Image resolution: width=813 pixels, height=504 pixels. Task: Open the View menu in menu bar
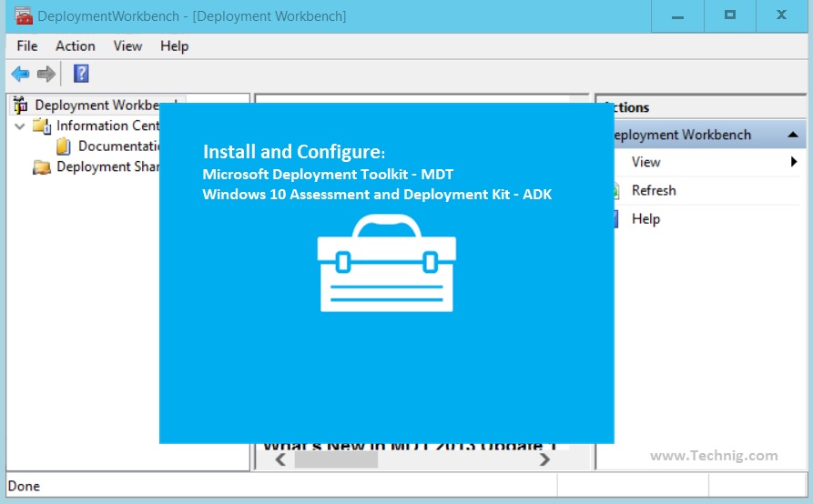(x=127, y=46)
